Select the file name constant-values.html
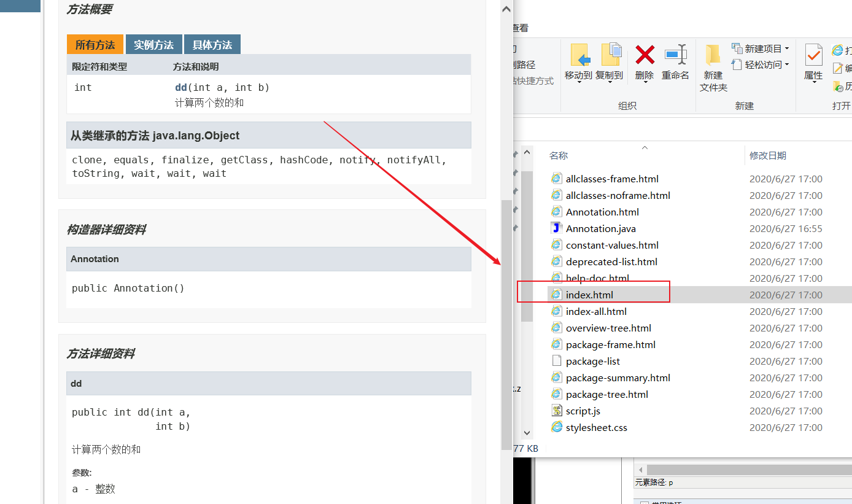Image resolution: width=852 pixels, height=504 pixels. click(x=613, y=245)
